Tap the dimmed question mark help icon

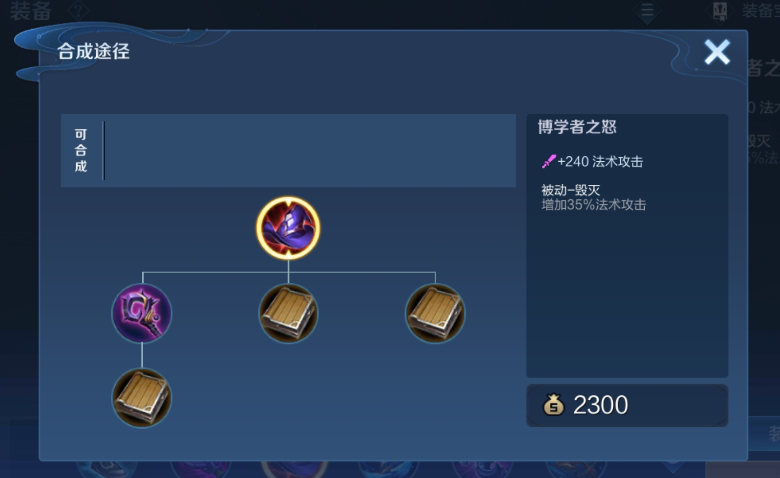(x=79, y=10)
